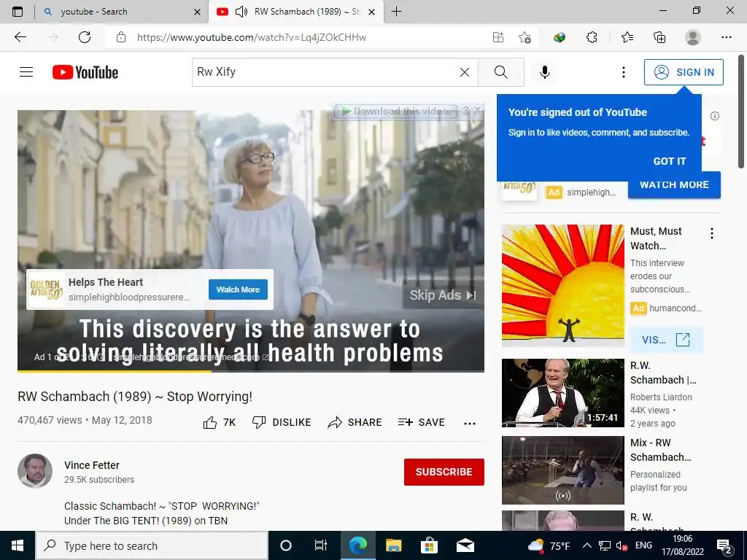747x560 pixels.
Task: Go to the YouTube home logo
Action: click(x=85, y=72)
